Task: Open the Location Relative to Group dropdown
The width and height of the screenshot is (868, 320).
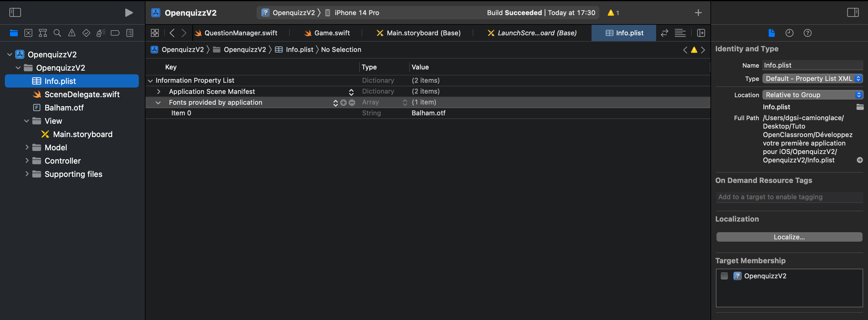Action: [x=812, y=95]
